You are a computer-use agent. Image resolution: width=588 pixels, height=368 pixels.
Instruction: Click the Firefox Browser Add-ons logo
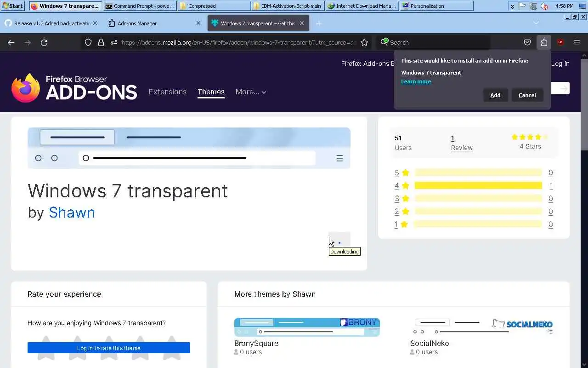(x=74, y=87)
